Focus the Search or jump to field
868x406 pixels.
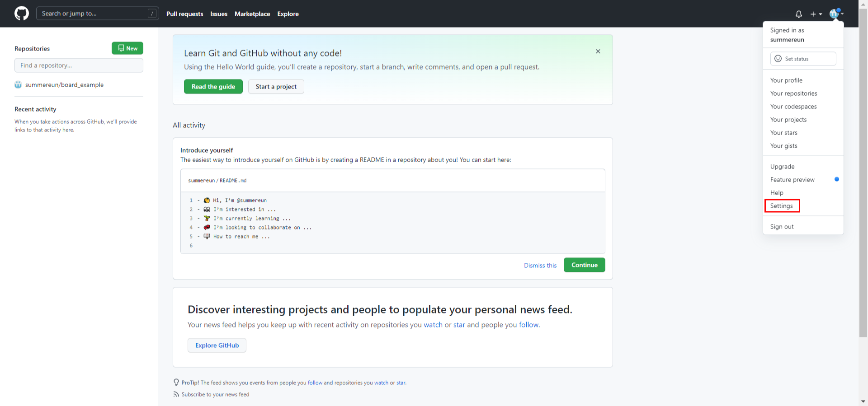click(98, 14)
